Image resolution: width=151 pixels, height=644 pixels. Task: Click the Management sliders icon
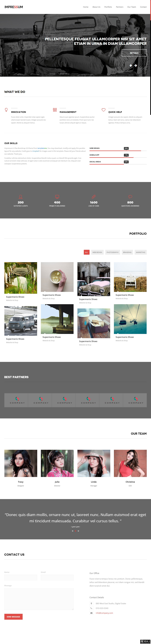55,110
